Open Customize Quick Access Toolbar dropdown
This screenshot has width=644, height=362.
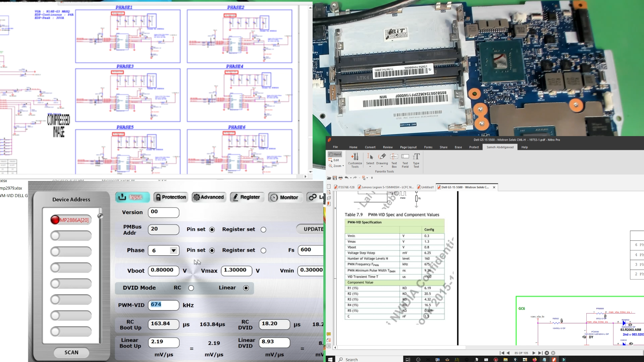pyautogui.click(x=372, y=178)
